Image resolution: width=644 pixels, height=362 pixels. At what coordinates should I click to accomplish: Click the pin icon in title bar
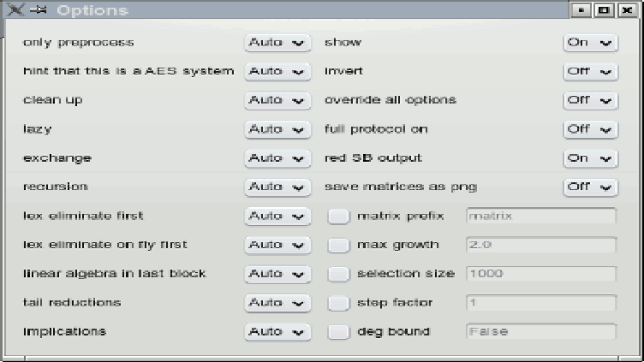(39, 10)
